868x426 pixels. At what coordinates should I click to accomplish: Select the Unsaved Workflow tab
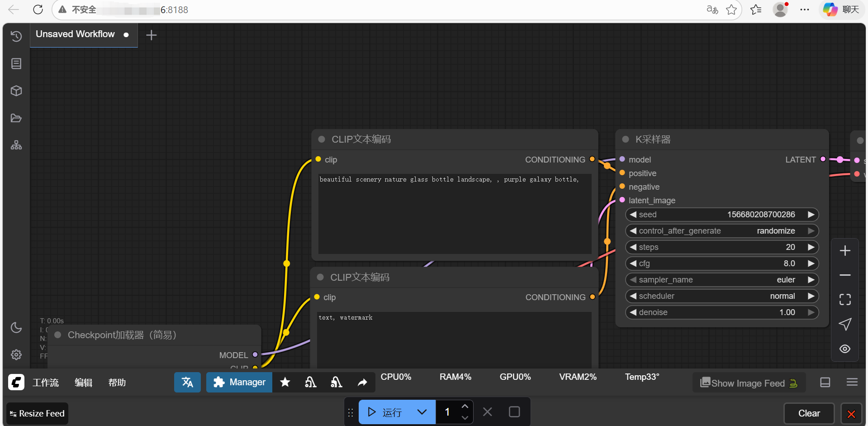point(76,34)
